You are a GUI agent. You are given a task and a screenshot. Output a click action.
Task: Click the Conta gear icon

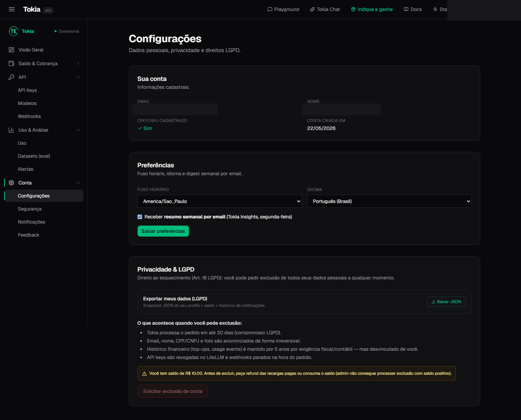pos(11,183)
